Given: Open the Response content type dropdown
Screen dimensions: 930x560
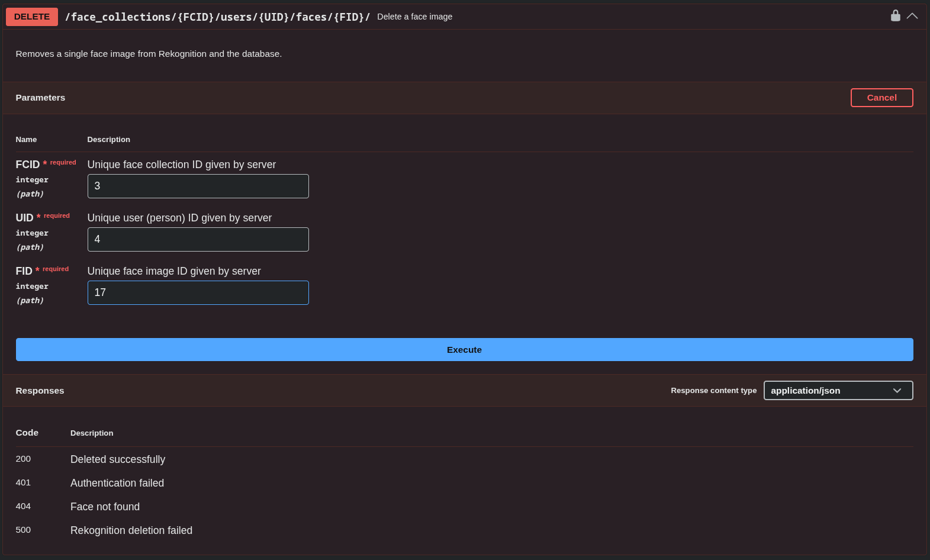Looking at the screenshot, I should [838, 391].
